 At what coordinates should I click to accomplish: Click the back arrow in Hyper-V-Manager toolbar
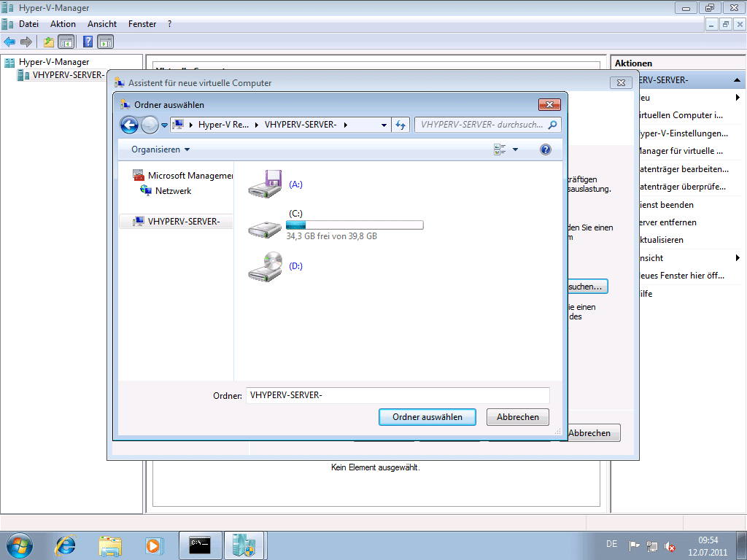pyautogui.click(x=9, y=42)
